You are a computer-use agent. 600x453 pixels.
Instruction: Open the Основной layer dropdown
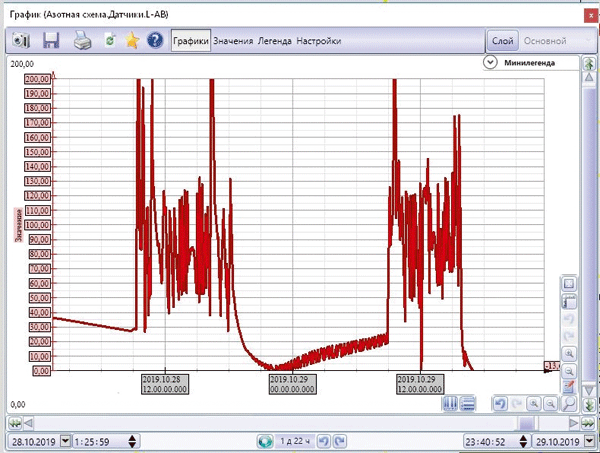tap(556, 41)
